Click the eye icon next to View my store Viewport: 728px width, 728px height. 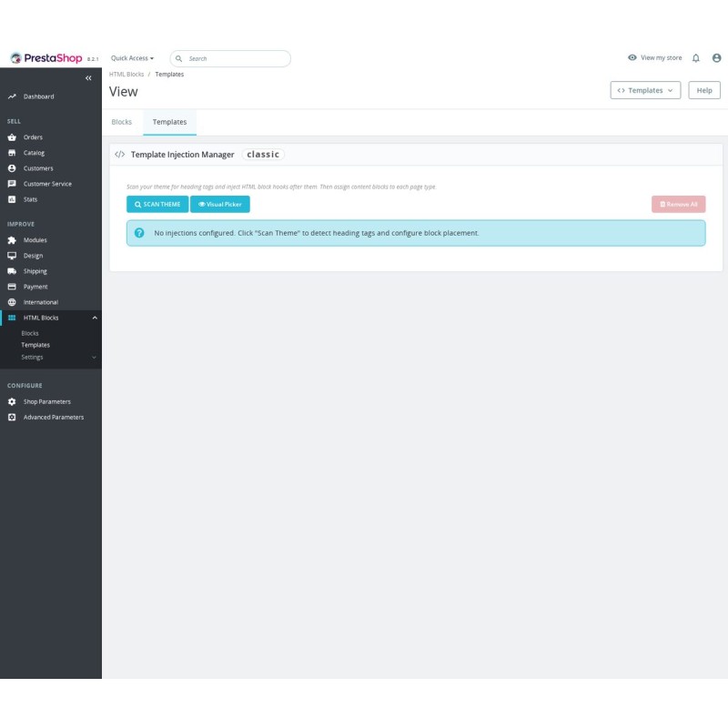tap(632, 57)
